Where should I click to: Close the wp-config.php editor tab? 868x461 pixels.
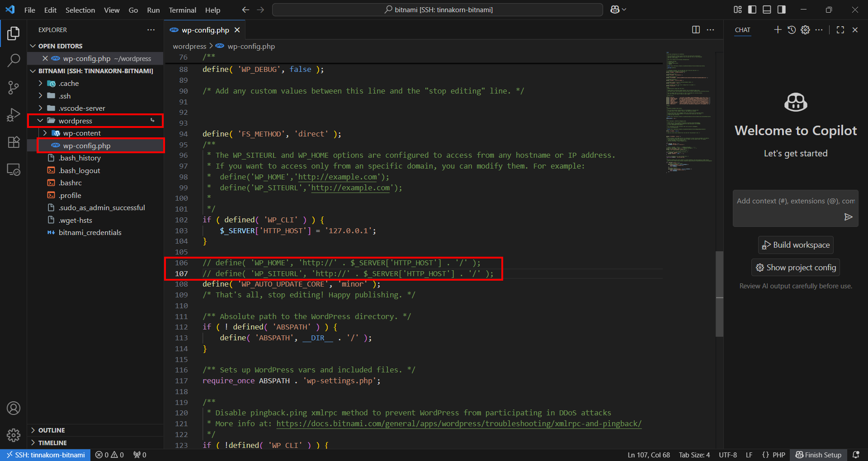point(237,30)
